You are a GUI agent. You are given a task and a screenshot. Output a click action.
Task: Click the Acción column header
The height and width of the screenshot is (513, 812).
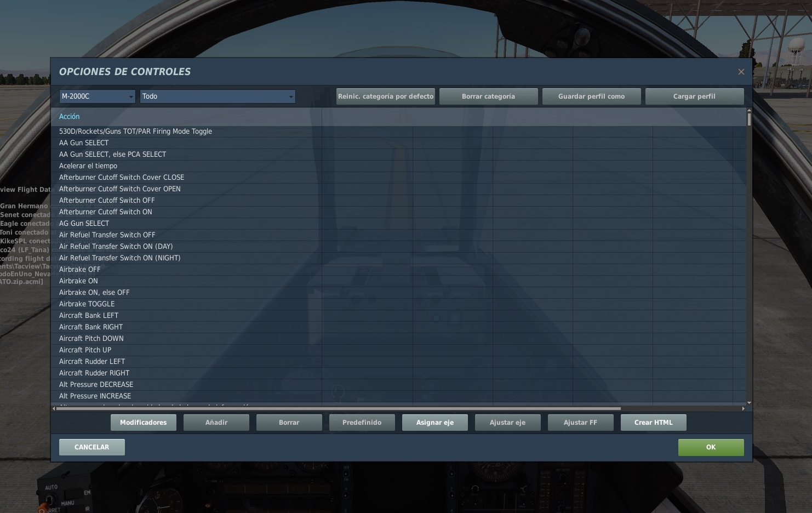point(186,117)
